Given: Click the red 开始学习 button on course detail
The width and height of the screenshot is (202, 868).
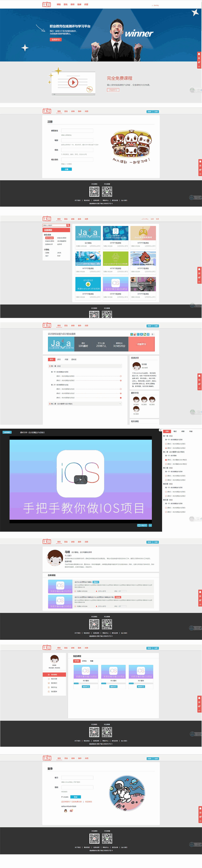Looking at the screenshot, I should pos(142,344).
